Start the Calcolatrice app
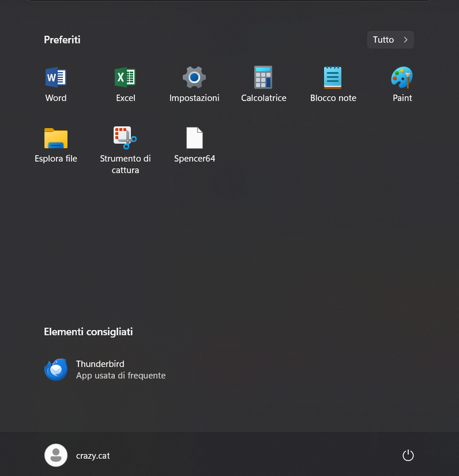 pyautogui.click(x=263, y=84)
